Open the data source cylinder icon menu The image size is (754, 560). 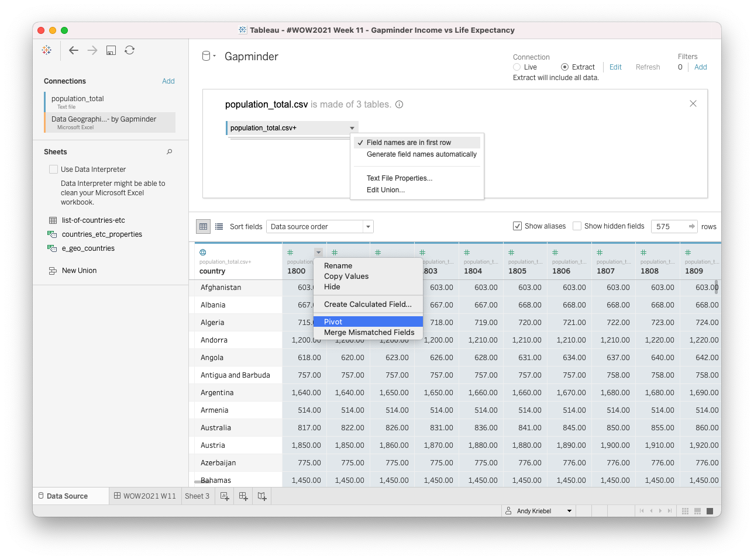coord(208,56)
